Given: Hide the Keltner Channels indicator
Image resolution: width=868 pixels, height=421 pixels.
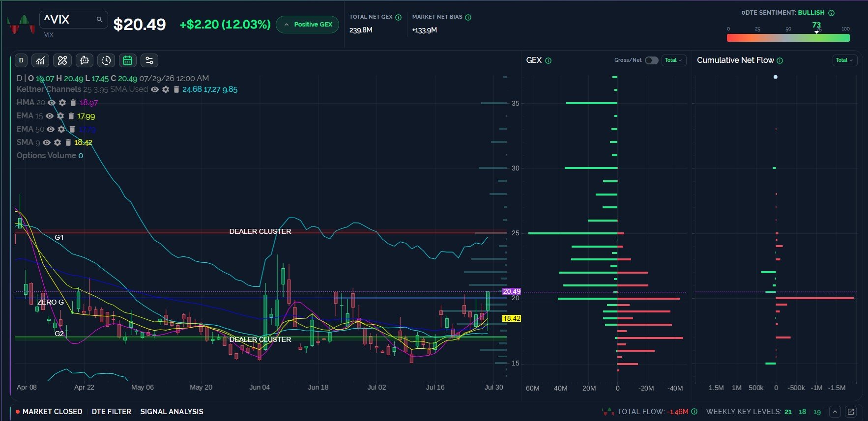Looking at the screenshot, I should point(155,89).
